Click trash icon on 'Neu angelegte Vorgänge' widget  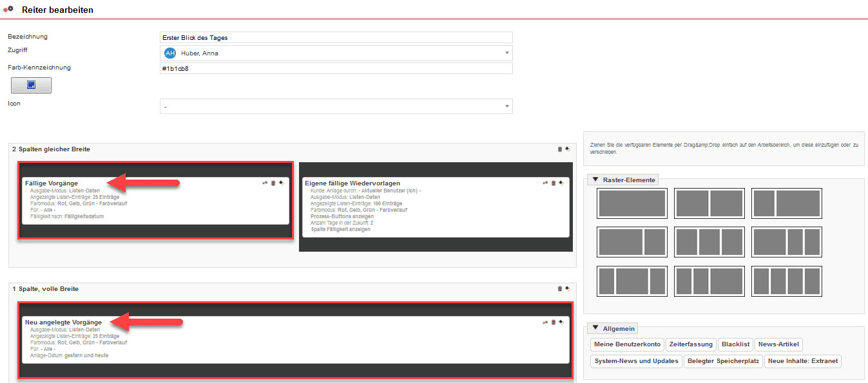[553, 322]
